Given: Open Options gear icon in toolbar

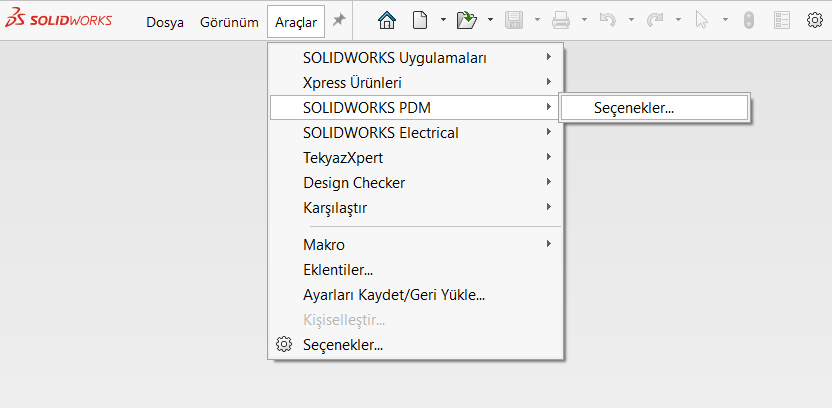Looking at the screenshot, I should (x=814, y=20).
